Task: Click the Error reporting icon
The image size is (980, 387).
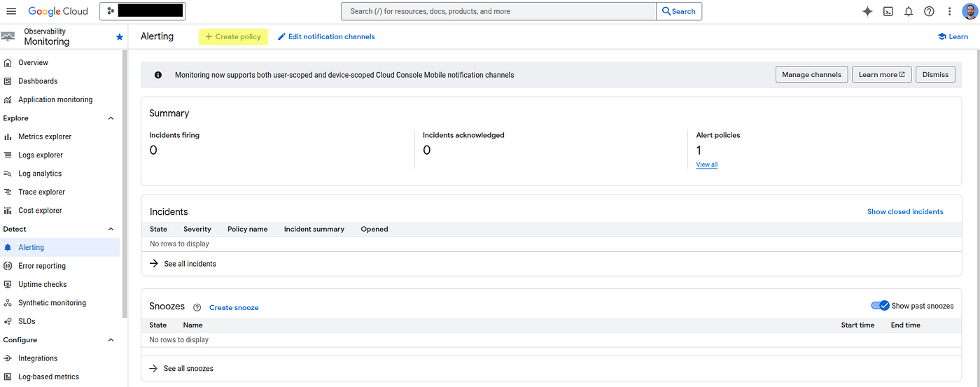Action: click(8, 266)
